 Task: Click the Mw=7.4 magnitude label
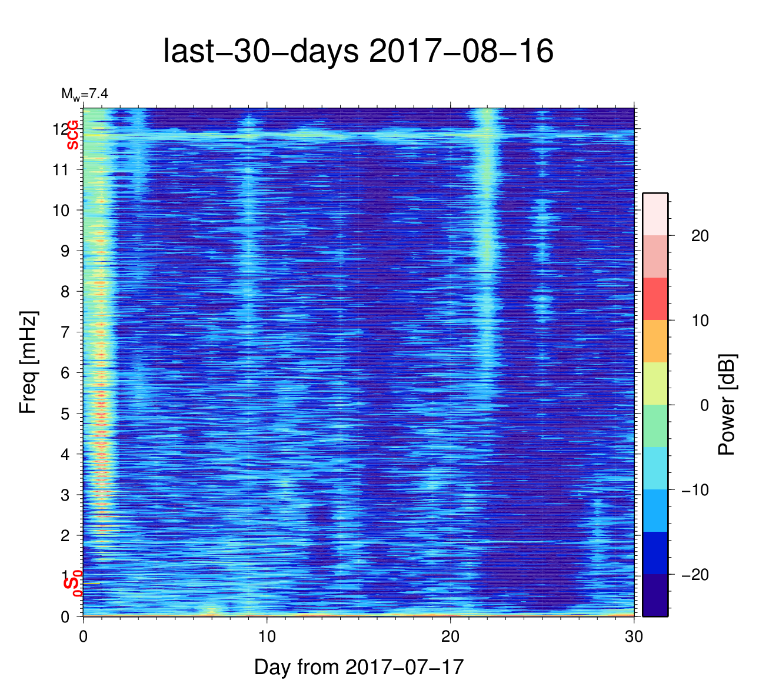(x=84, y=94)
